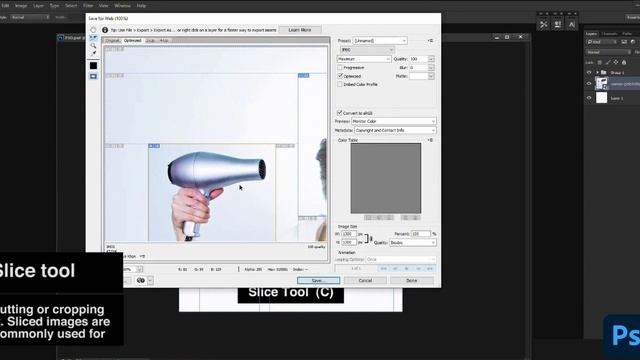Open the Select menu in Photoshop

(71, 6)
